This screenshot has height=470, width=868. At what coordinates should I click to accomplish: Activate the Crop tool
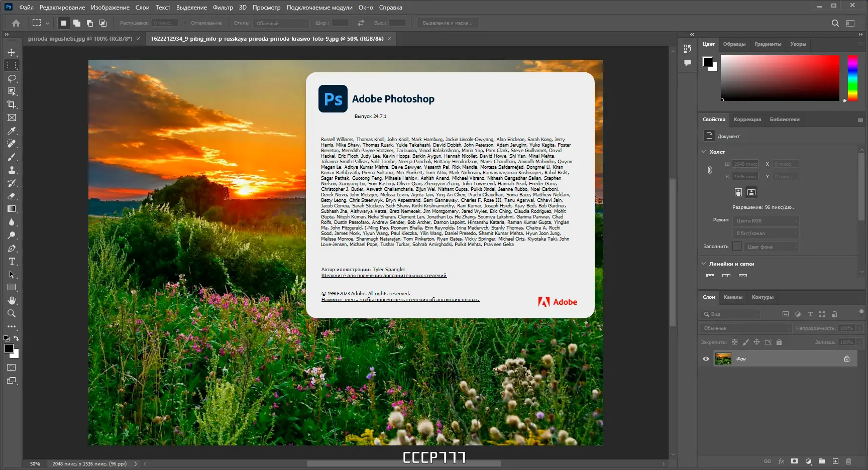pos(11,104)
